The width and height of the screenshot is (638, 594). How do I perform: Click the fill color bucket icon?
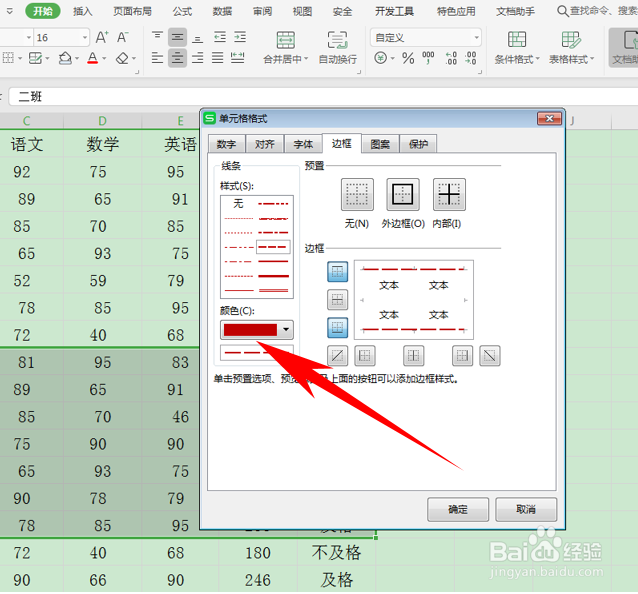click(65, 58)
